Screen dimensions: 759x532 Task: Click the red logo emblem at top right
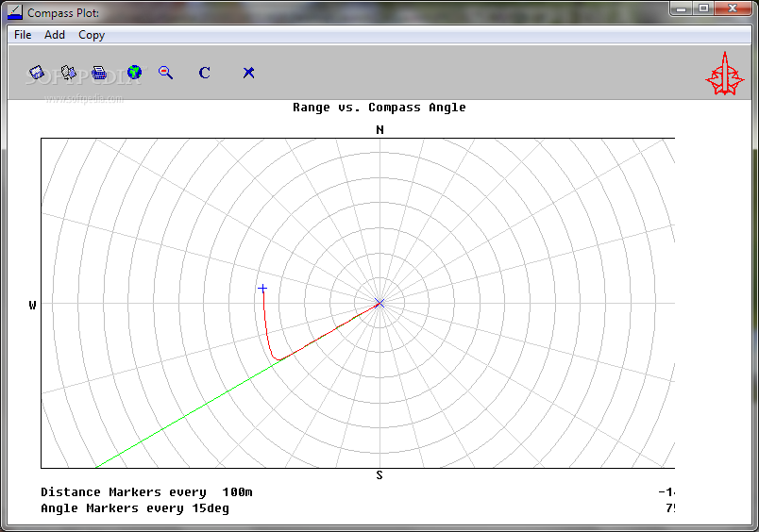[725, 74]
